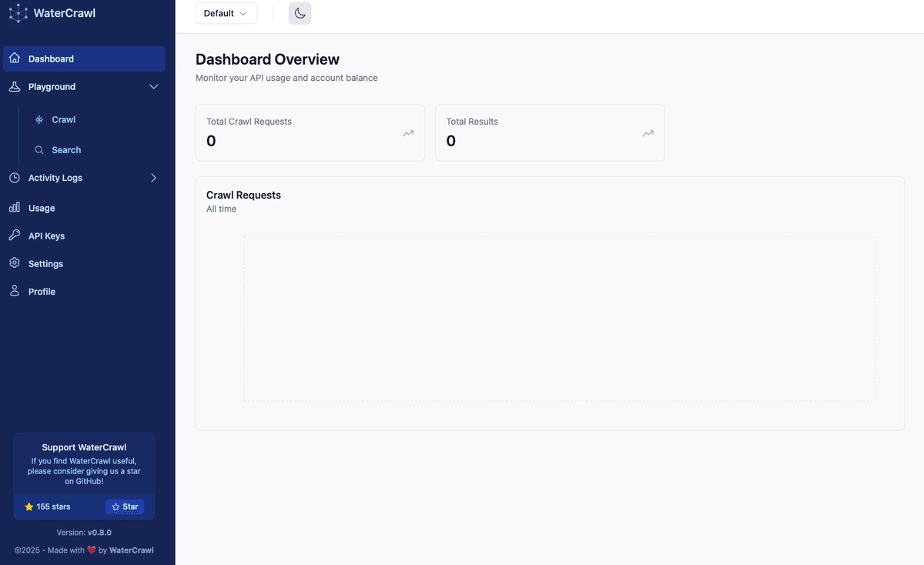The image size is (924, 565).
Task: Click the 155 stars count
Action: 48,506
